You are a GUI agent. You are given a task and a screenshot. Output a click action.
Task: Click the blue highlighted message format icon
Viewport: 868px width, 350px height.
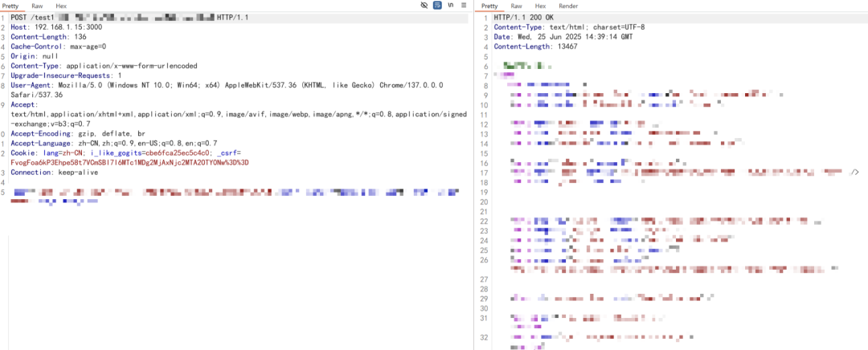(x=437, y=6)
